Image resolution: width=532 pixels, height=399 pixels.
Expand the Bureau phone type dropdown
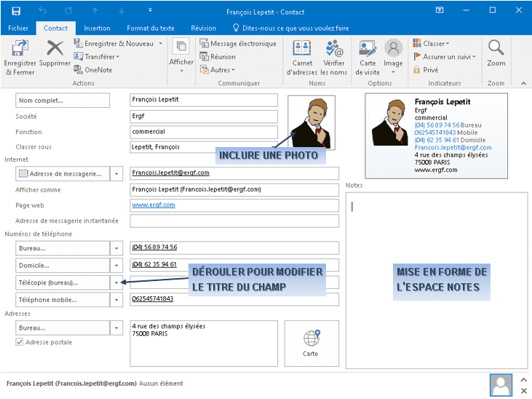pos(116,248)
